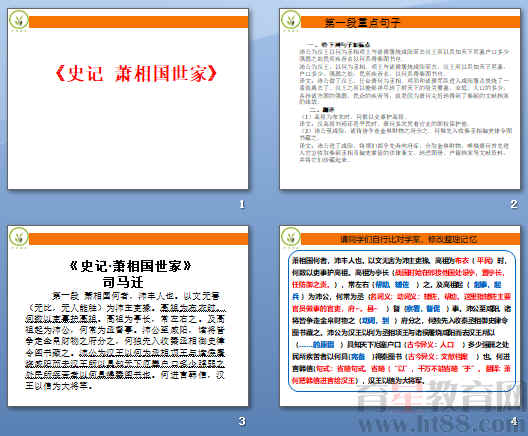Click the round plant logo on slide 3

pos(19,237)
